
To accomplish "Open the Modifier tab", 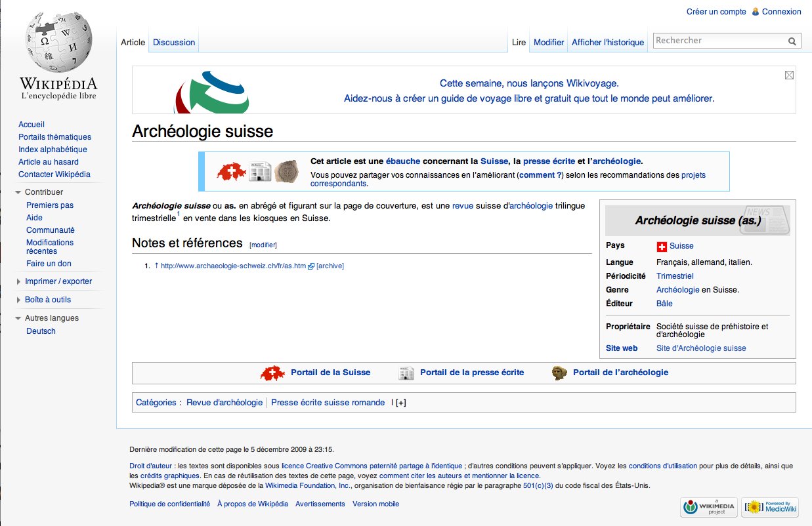I will pyautogui.click(x=549, y=42).
